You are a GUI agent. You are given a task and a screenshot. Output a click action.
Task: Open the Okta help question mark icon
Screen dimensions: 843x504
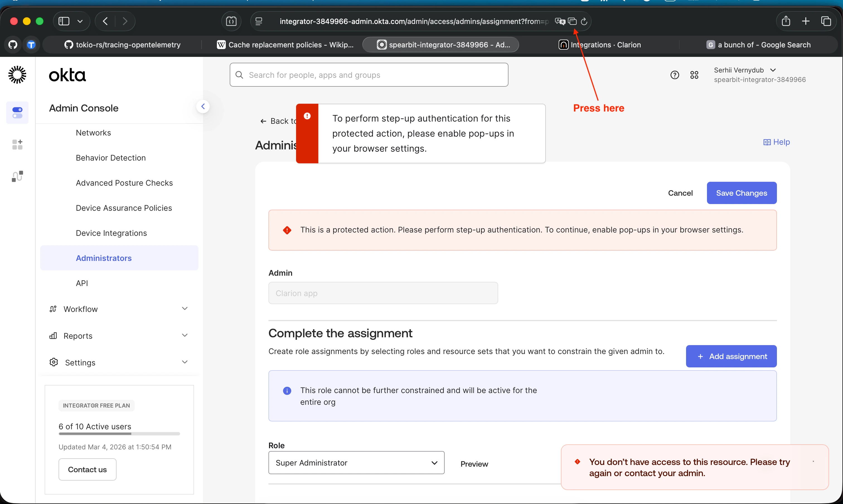pos(675,75)
